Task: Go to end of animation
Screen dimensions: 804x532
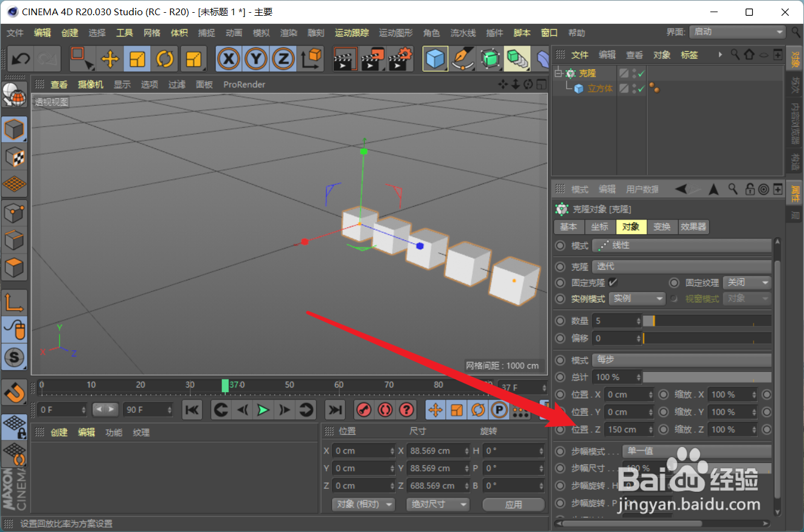Action: pyautogui.click(x=334, y=410)
